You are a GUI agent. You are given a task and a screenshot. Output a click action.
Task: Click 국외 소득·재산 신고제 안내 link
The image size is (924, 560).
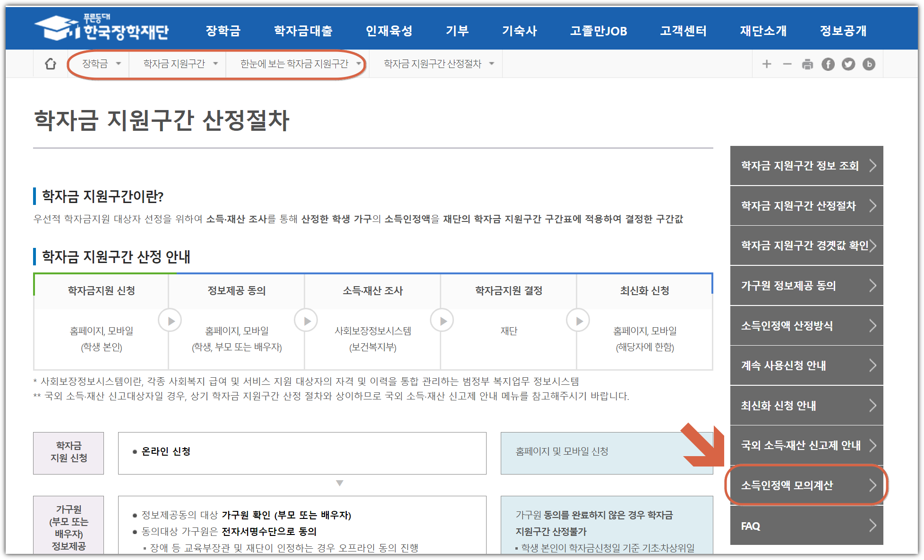(x=806, y=445)
